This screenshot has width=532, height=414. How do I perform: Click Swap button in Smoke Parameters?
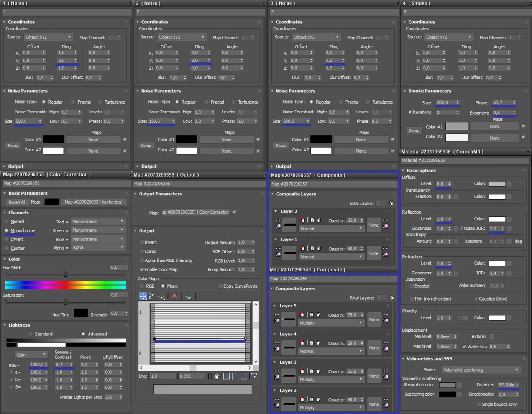point(414,131)
